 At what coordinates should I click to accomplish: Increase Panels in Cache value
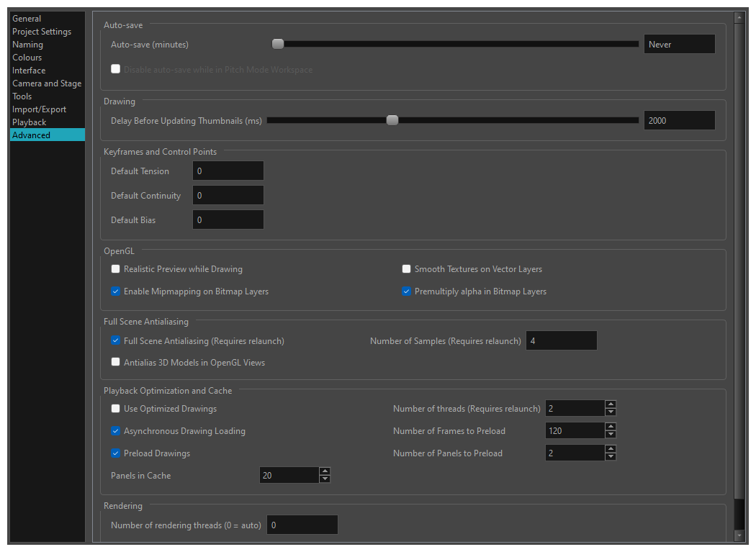[325, 471]
